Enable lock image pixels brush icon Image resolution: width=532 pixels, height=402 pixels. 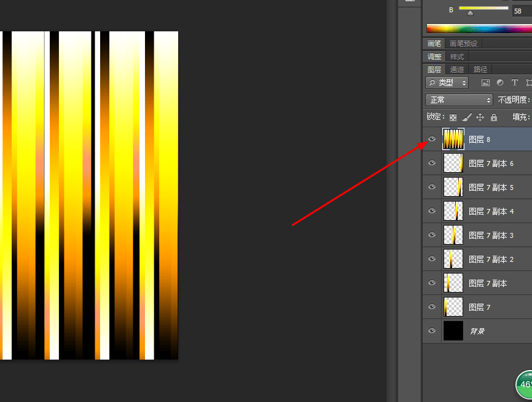click(466, 117)
